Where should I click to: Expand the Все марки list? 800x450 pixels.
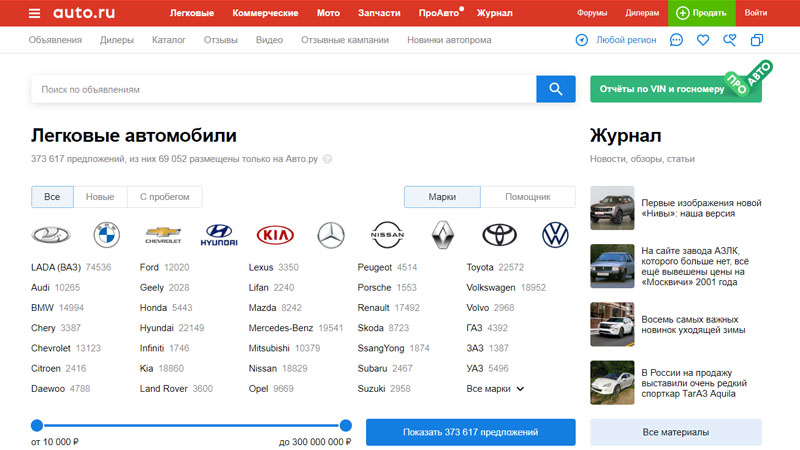(495, 389)
